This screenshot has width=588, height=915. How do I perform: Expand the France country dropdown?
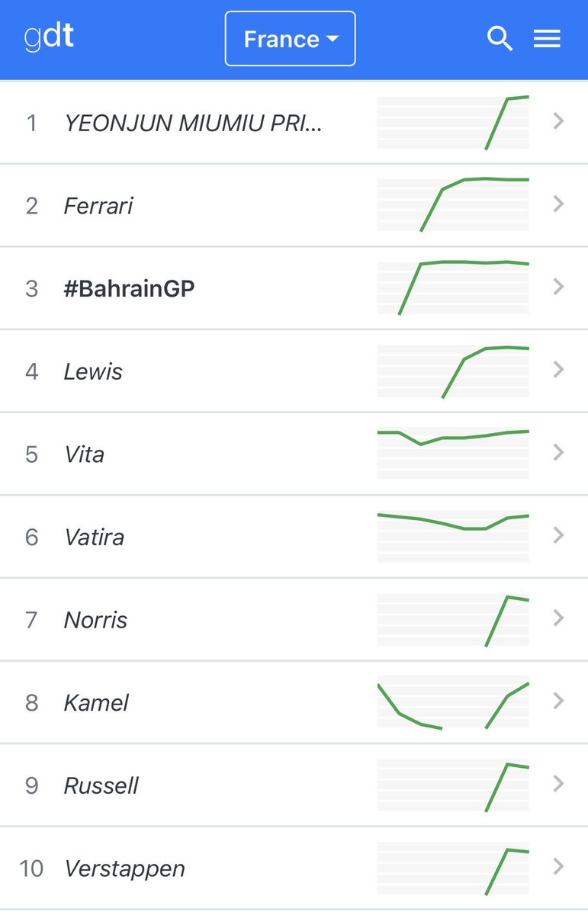pyautogui.click(x=291, y=38)
